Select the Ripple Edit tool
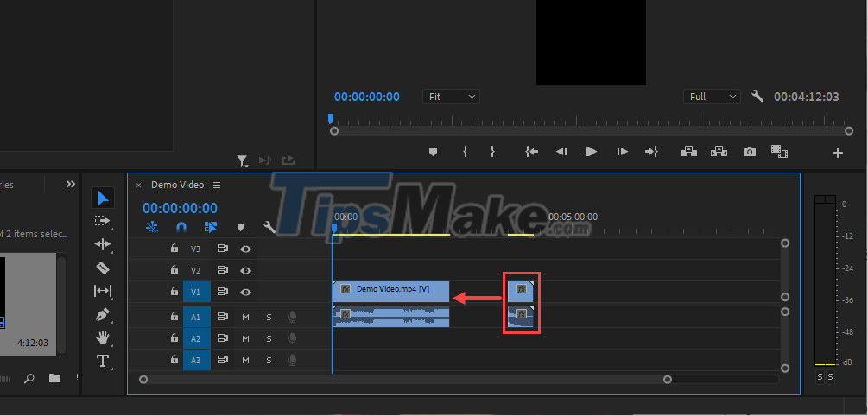The height and width of the screenshot is (416, 868). click(x=103, y=244)
